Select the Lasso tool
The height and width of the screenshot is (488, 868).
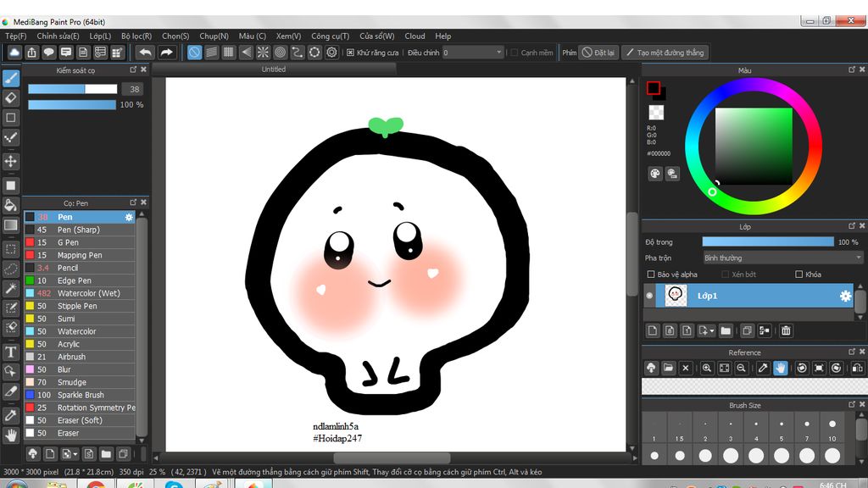point(11,269)
